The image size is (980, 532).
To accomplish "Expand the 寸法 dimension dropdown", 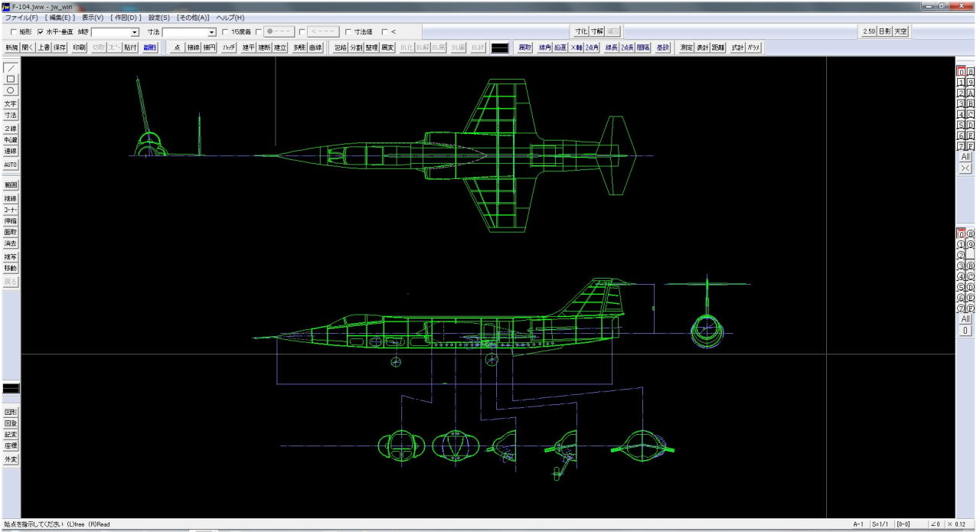I will point(212,32).
